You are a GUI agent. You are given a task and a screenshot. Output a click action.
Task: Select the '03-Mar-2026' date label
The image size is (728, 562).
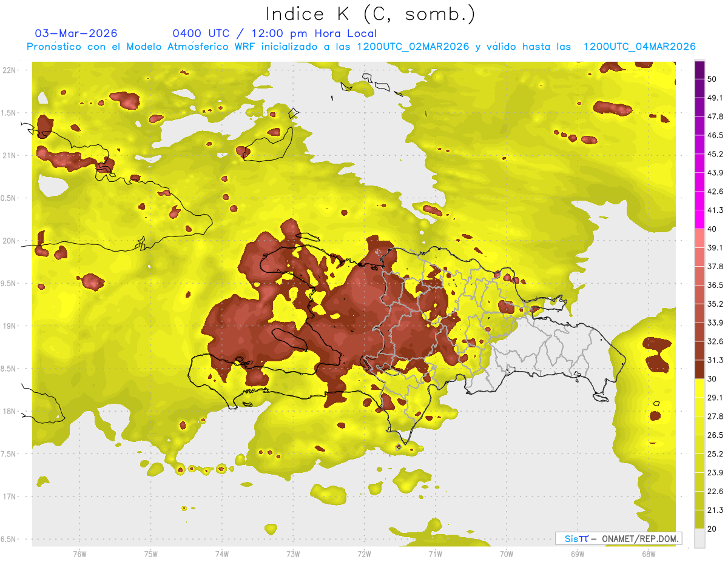tap(76, 33)
